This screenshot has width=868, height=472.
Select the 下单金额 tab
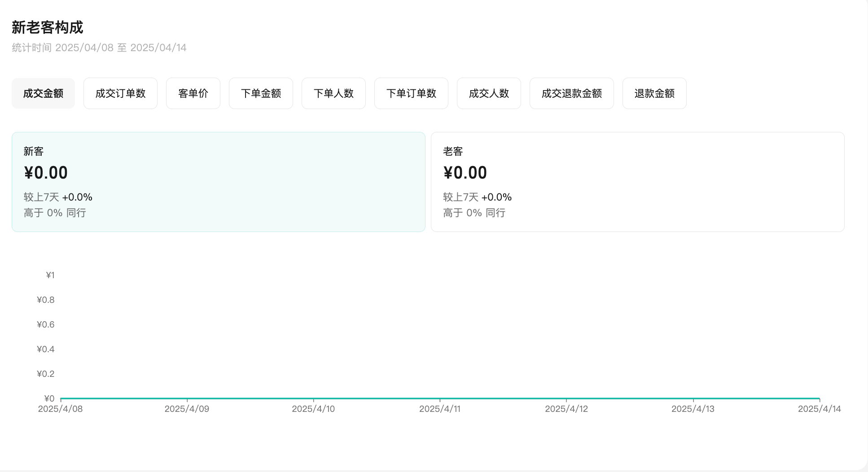point(261,93)
